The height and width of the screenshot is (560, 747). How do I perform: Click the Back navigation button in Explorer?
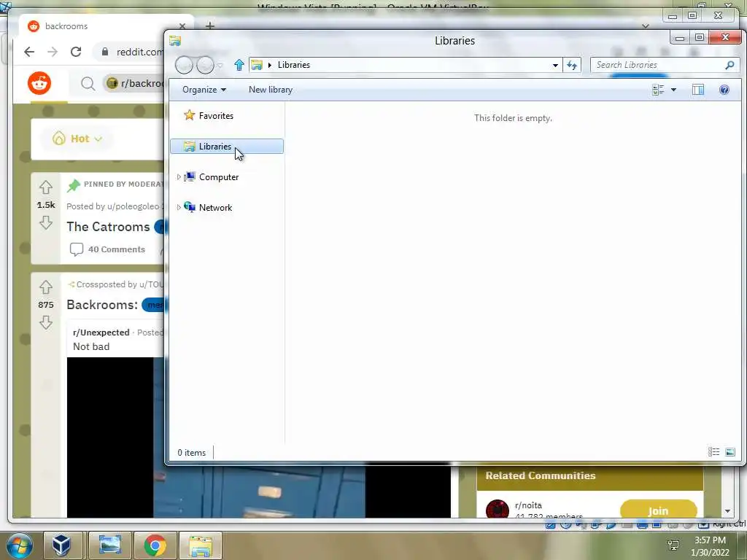click(184, 65)
